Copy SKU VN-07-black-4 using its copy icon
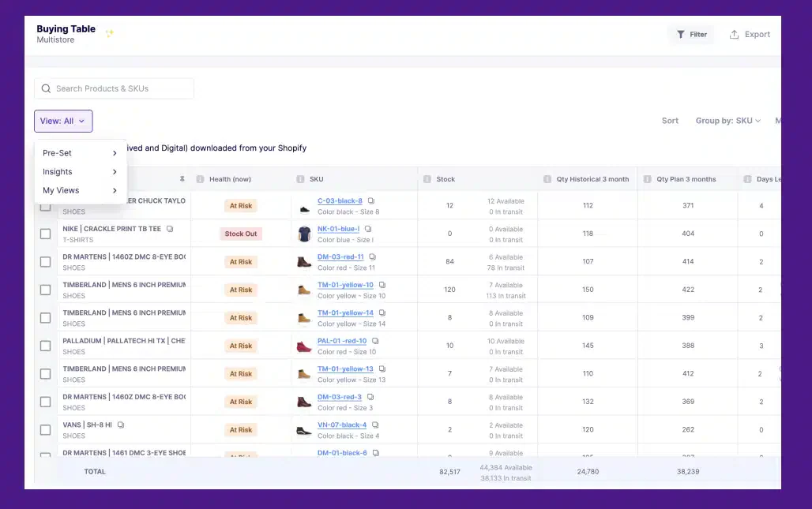The image size is (812, 509). (x=375, y=425)
